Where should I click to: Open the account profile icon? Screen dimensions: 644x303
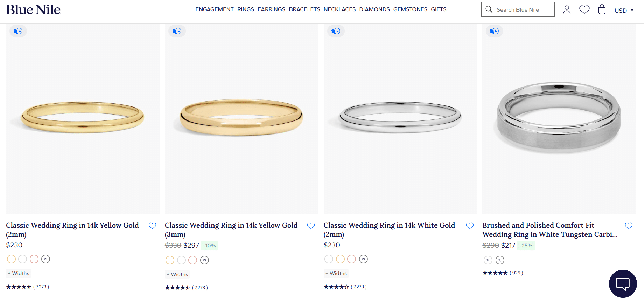pyautogui.click(x=567, y=10)
